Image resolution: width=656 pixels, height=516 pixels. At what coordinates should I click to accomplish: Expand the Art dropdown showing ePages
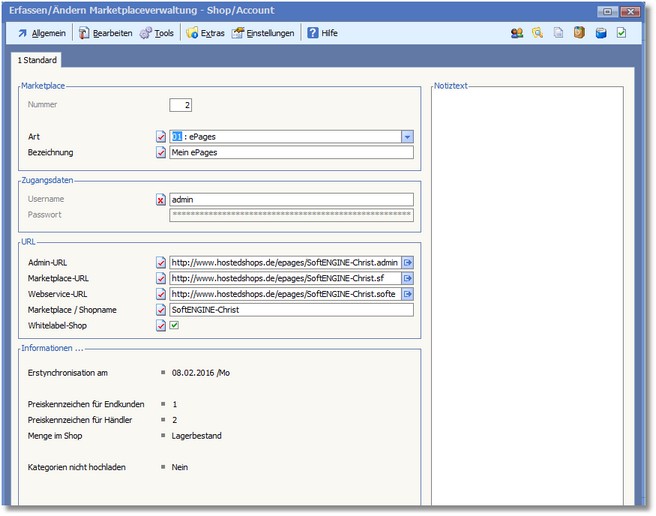[407, 137]
